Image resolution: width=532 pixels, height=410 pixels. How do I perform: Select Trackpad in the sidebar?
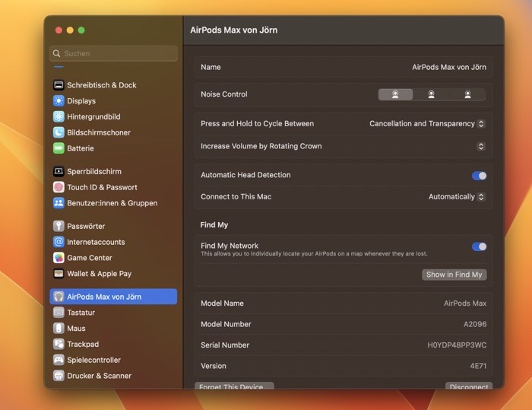[x=83, y=344]
